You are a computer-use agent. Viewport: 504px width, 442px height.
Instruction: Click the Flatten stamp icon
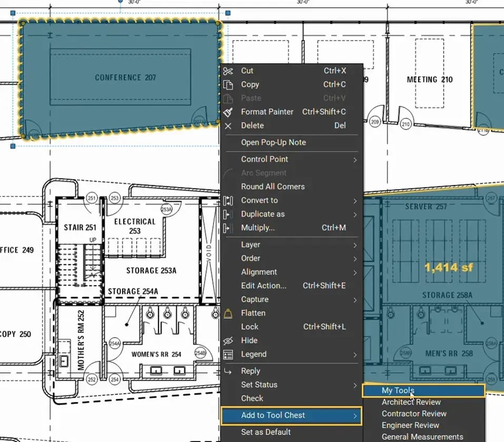tap(228, 313)
